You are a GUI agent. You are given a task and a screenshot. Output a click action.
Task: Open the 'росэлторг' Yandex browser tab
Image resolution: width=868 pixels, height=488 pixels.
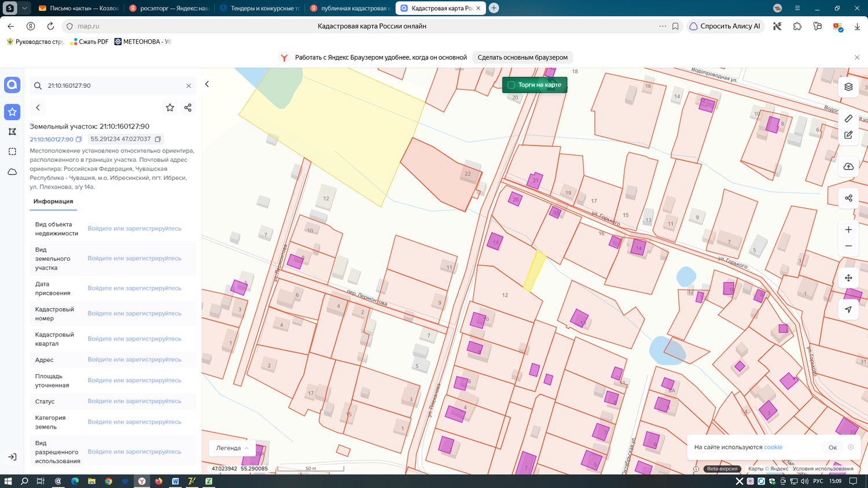(169, 8)
